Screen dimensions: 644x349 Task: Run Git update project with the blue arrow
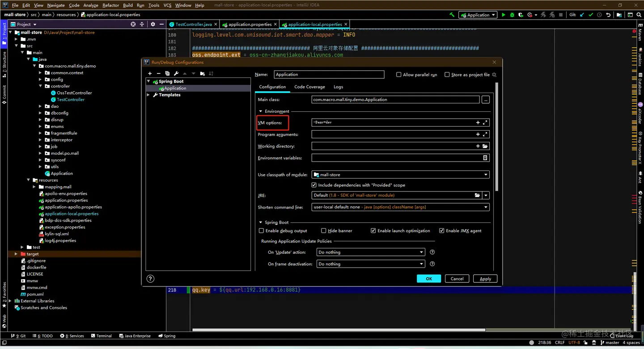pyautogui.click(x=582, y=15)
